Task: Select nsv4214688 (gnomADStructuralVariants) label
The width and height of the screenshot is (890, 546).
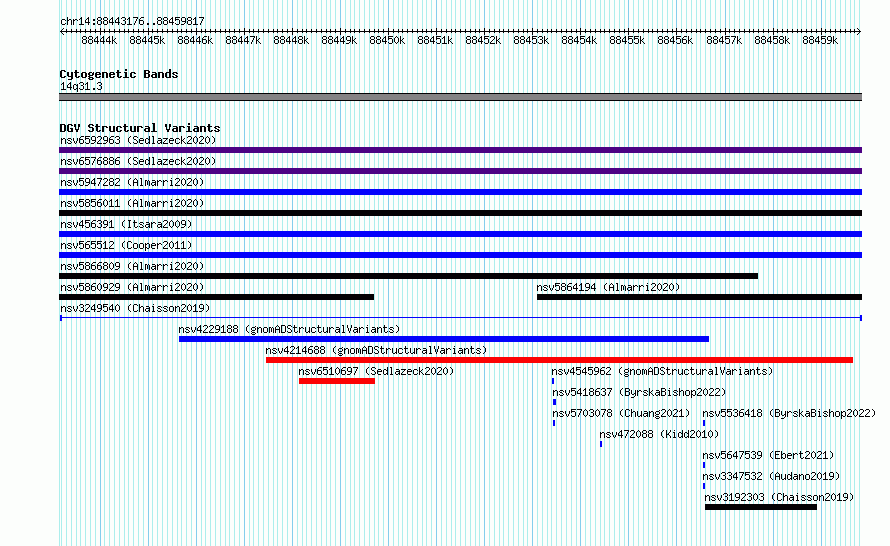Action: point(376,350)
